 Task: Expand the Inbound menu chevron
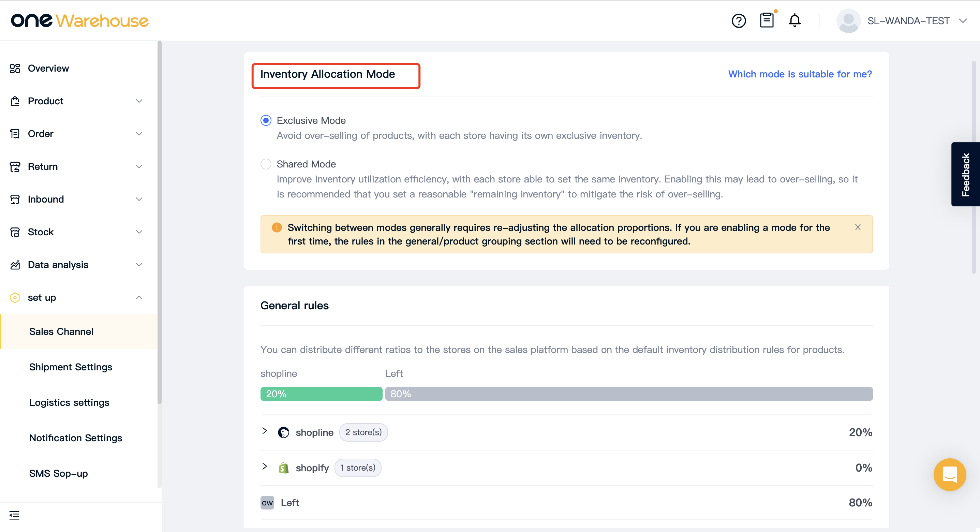139,199
